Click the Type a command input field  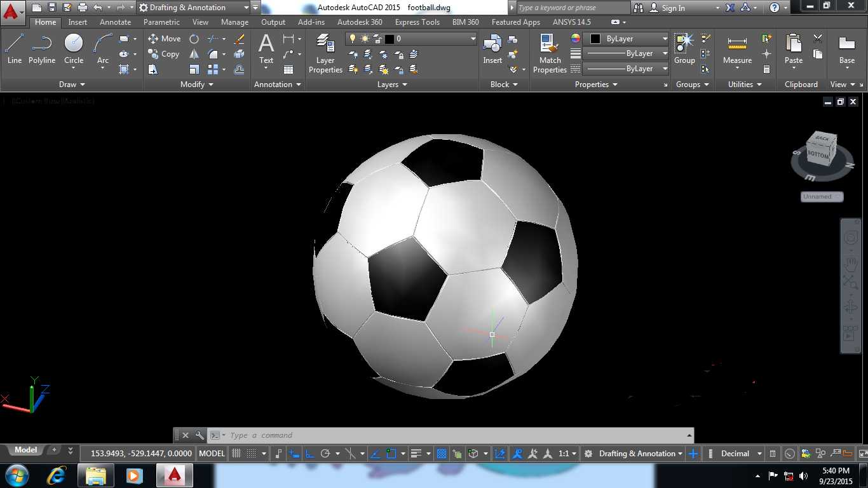click(x=455, y=435)
